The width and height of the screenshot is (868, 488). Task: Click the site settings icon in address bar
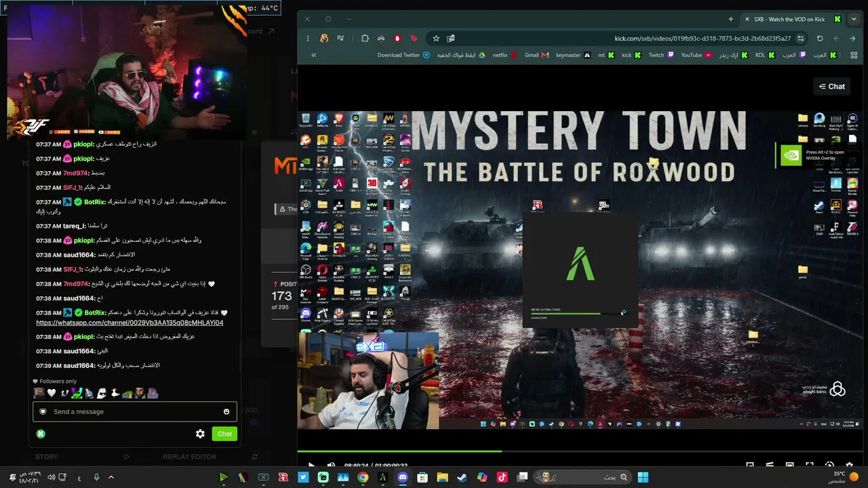click(x=801, y=39)
